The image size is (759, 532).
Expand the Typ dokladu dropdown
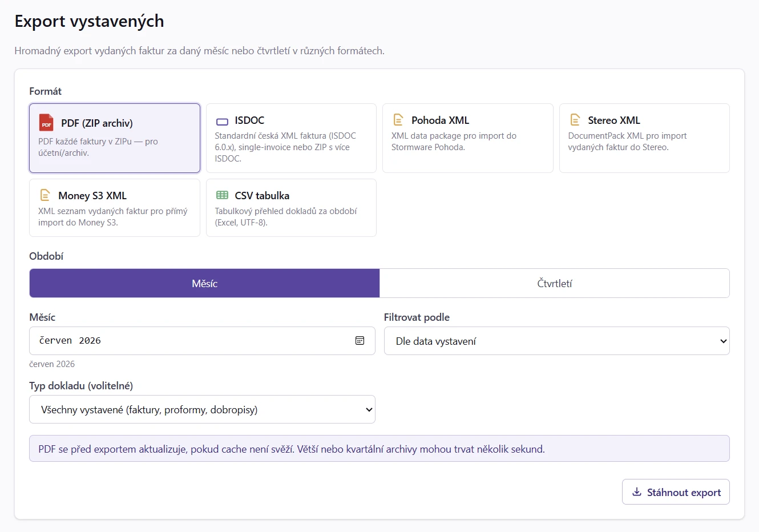tap(202, 409)
